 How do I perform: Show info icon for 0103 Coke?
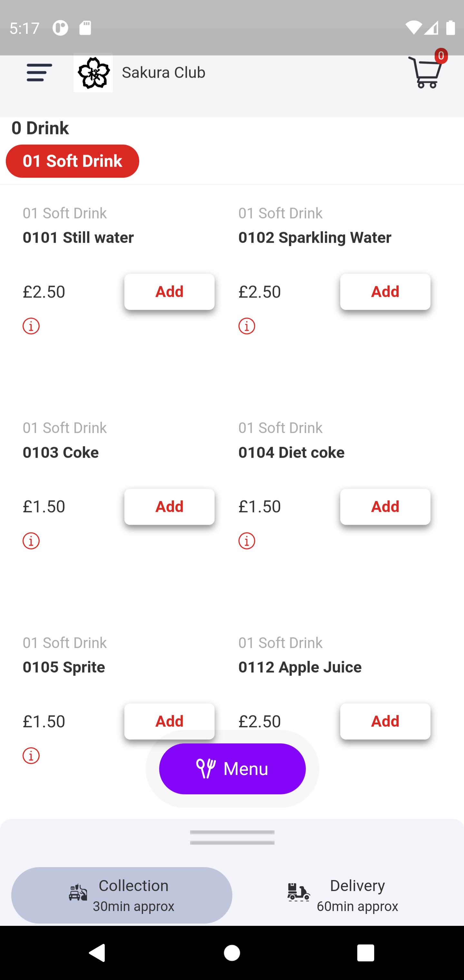coord(31,541)
